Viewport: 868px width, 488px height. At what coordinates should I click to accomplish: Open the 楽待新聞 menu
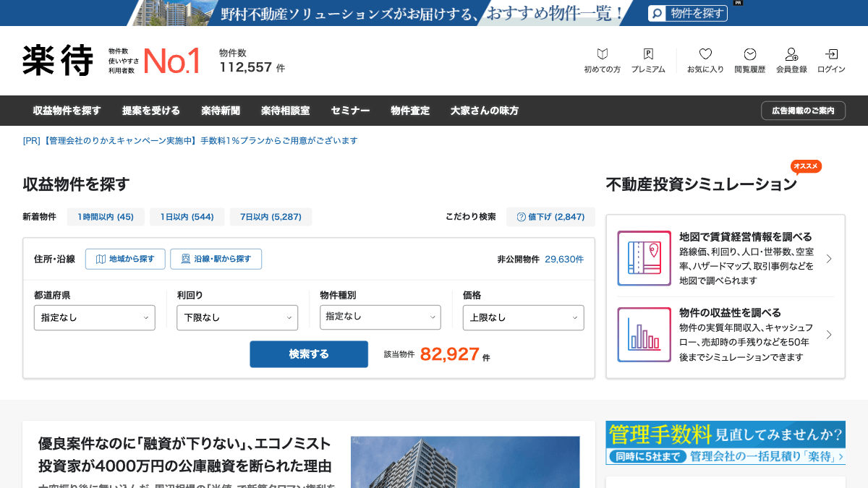point(221,111)
